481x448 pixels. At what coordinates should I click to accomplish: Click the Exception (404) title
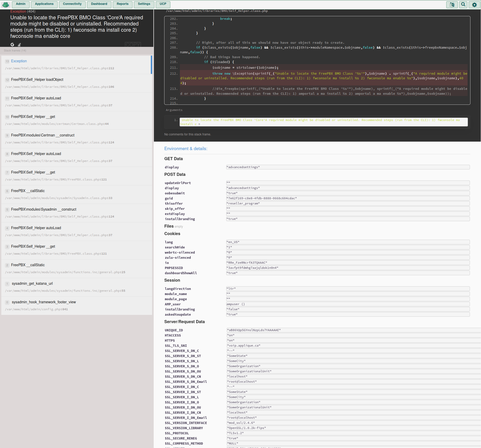23,11
